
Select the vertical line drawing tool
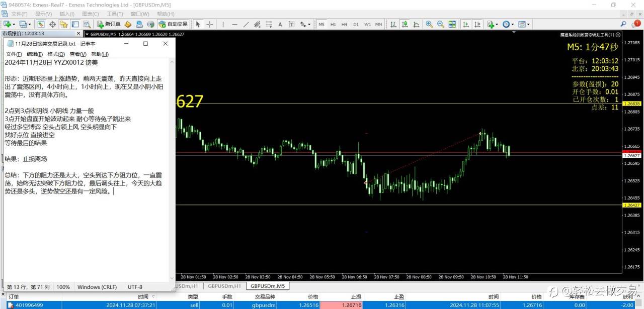tap(223, 24)
